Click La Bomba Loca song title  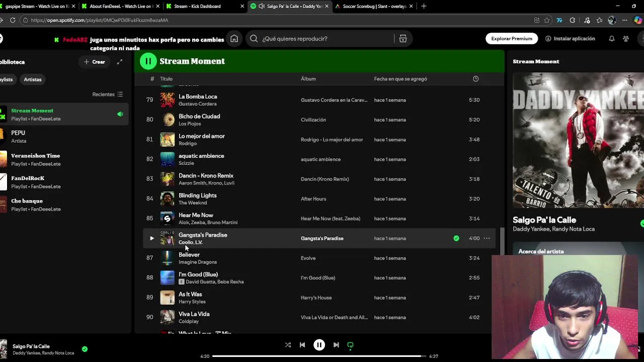pyautogui.click(x=198, y=97)
